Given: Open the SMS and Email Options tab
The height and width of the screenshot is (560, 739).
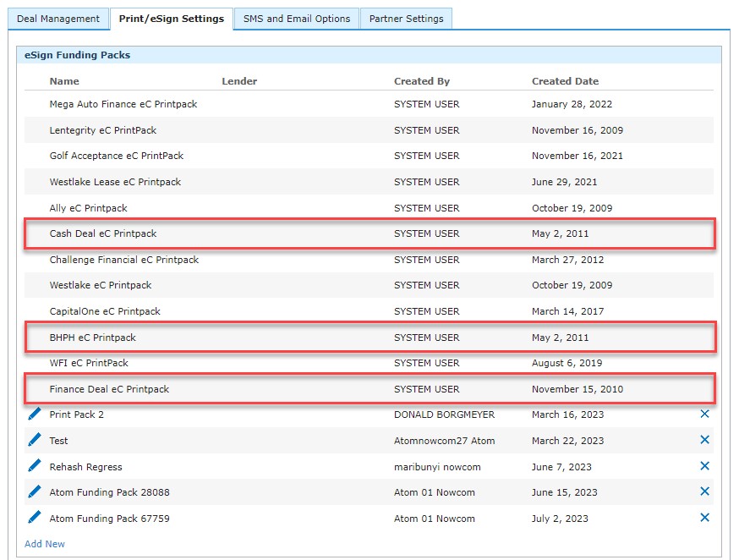Looking at the screenshot, I should (x=297, y=19).
